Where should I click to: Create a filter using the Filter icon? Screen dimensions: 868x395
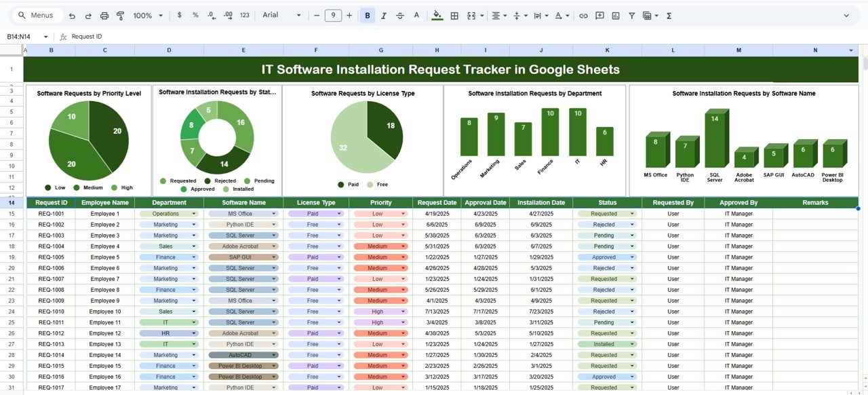(x=632, y=15)
